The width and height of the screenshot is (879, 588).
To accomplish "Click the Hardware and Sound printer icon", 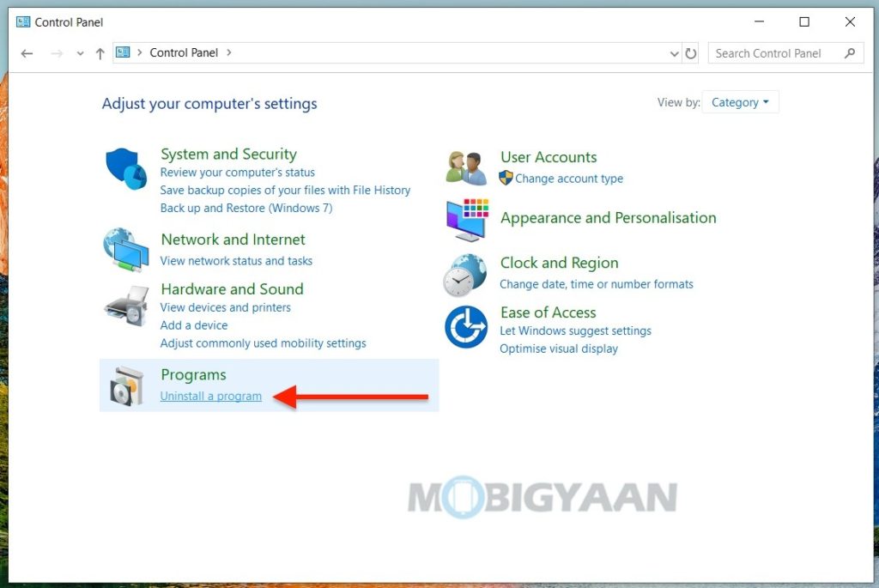I will pos(125,306).
